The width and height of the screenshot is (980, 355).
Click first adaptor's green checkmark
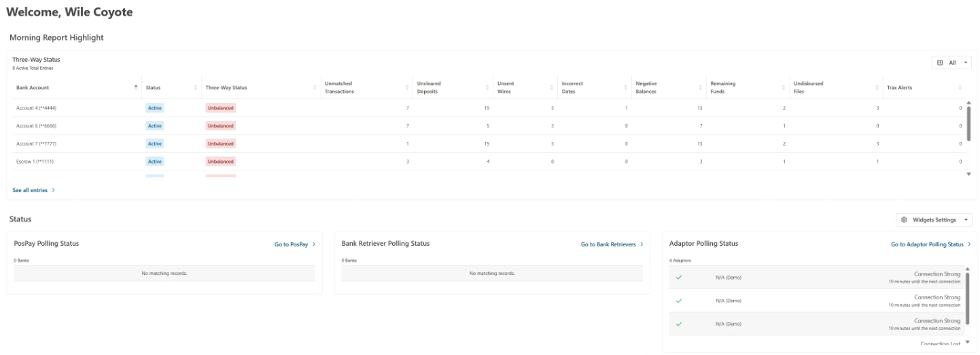678,277
